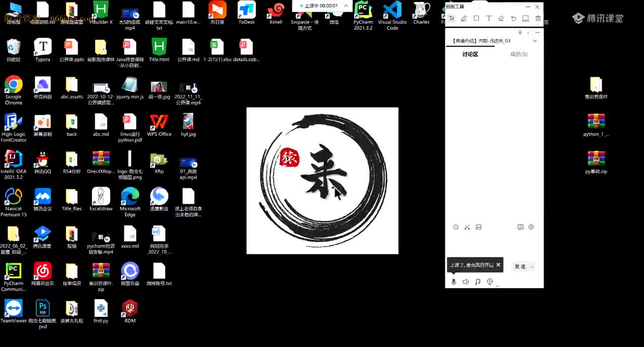This screenshot has height=347, width=644.
Task: Select the jquery.min.js file
Action: tap(130, 88)
